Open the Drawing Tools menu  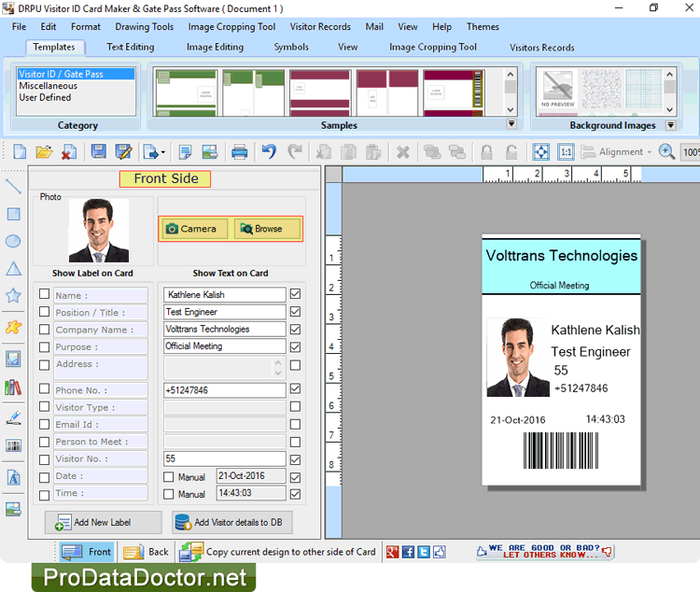[x=144, y=27]
